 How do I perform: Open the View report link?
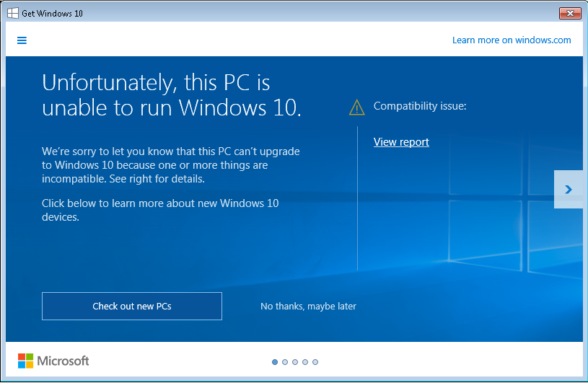pyautogui.click(x=401, y=142)
